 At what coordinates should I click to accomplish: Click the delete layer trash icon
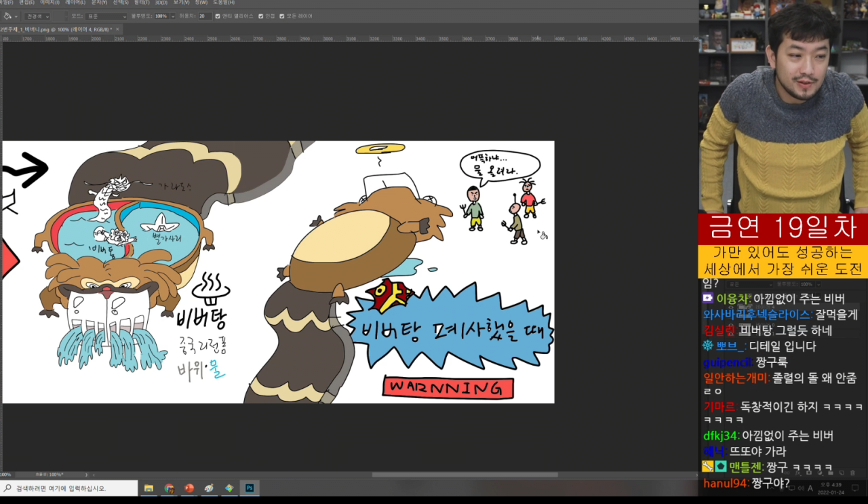[852, 473]
